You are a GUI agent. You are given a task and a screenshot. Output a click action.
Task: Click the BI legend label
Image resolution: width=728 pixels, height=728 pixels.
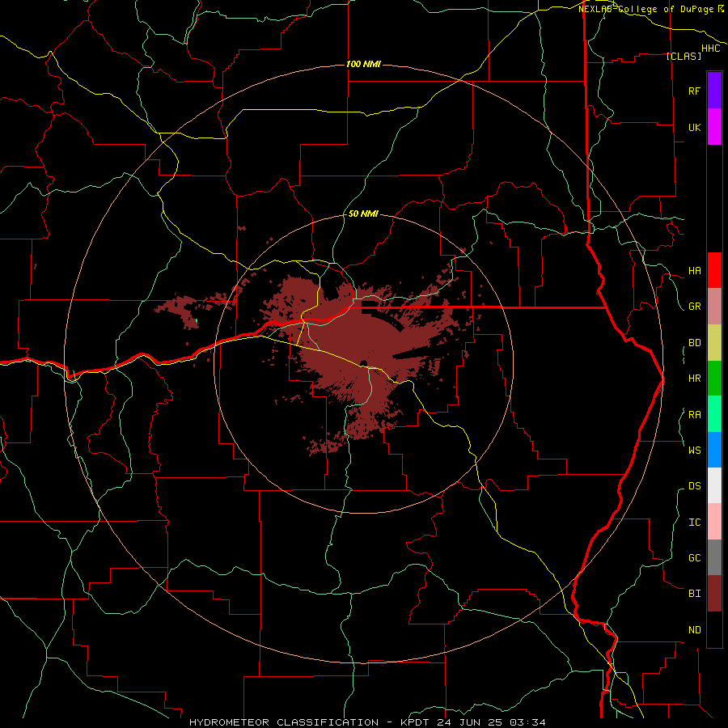(694, 594)
